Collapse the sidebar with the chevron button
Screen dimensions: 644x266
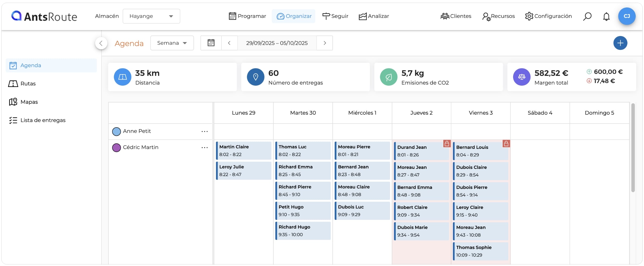101,43
